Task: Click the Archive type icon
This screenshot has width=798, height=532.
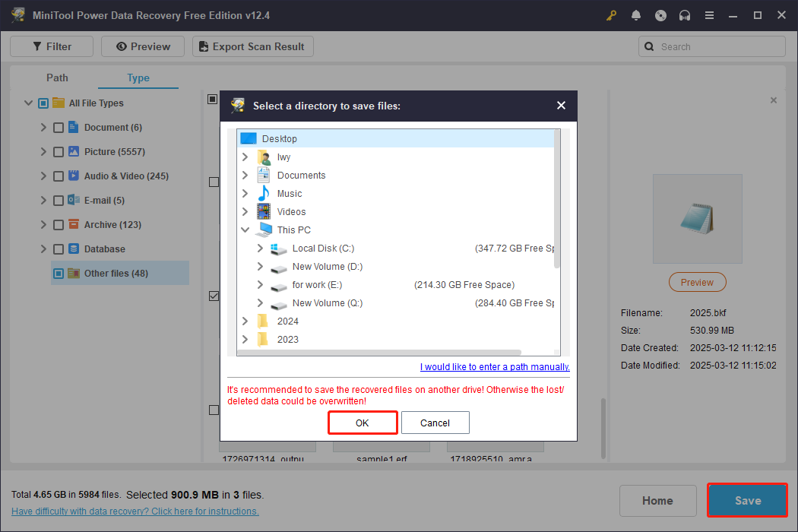Action: click(x=74, y=224)
